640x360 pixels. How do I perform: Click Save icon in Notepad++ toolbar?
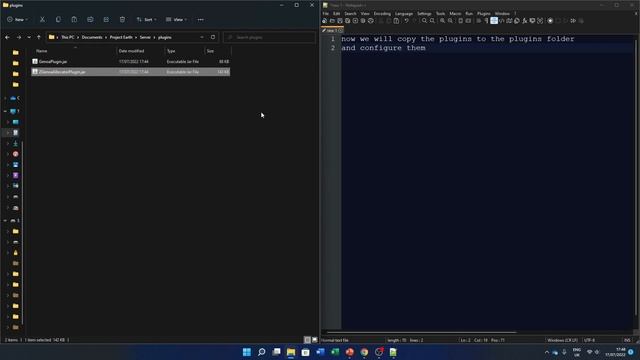pyautogui.click(x=340, y=20)
